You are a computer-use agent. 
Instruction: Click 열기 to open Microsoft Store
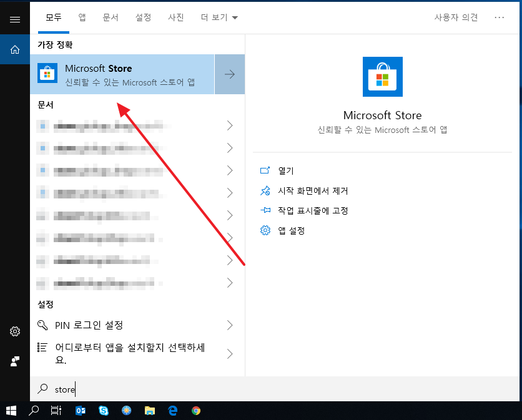[x=285, y=171]
